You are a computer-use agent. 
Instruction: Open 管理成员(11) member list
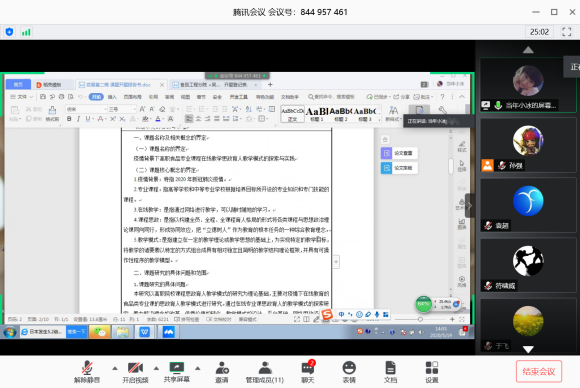pyautogui.click(x=265, y=372)
